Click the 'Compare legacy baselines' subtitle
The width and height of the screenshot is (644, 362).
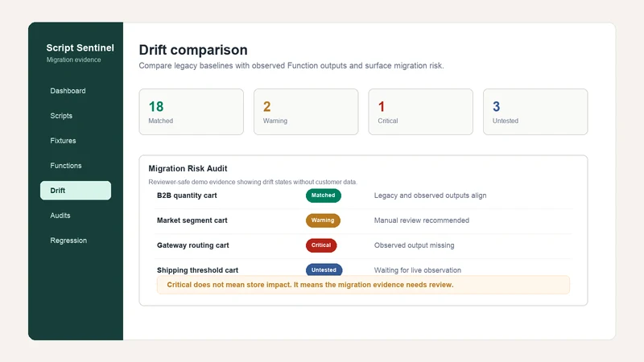click(x=291, y=66)
